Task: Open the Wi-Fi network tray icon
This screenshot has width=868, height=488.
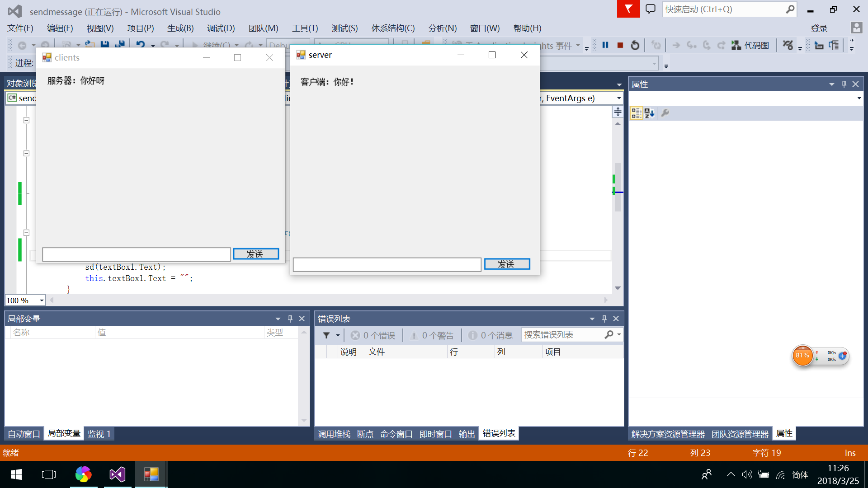Action: point(781,474)
